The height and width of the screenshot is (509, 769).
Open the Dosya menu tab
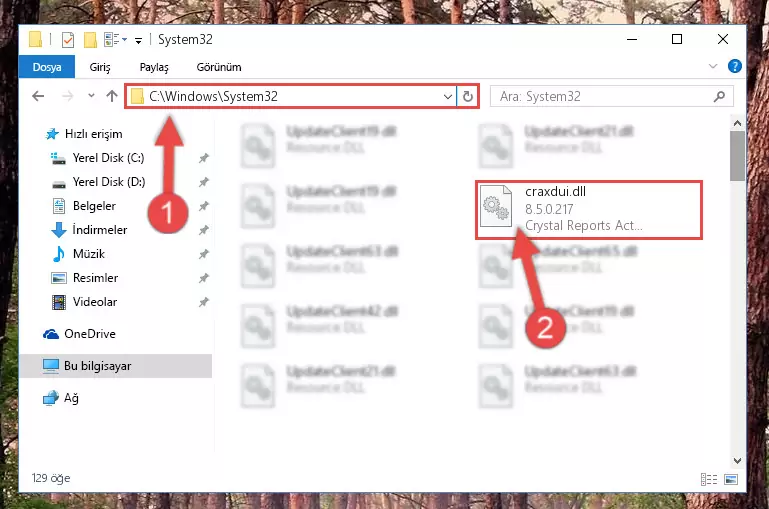coord(47,67)
